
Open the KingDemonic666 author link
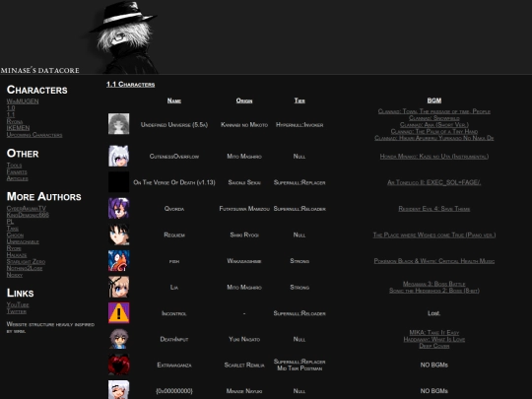click(x=28, y=215)
